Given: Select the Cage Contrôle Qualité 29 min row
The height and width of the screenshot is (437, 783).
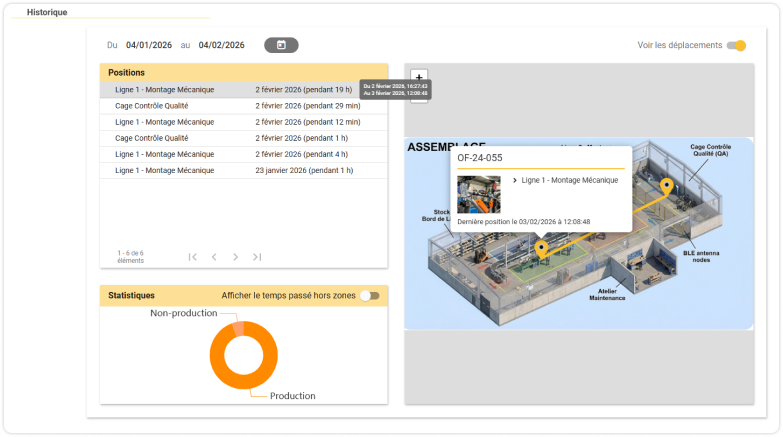Looking at the screenshot, I should pyautogui.click(x=244, y=106).
